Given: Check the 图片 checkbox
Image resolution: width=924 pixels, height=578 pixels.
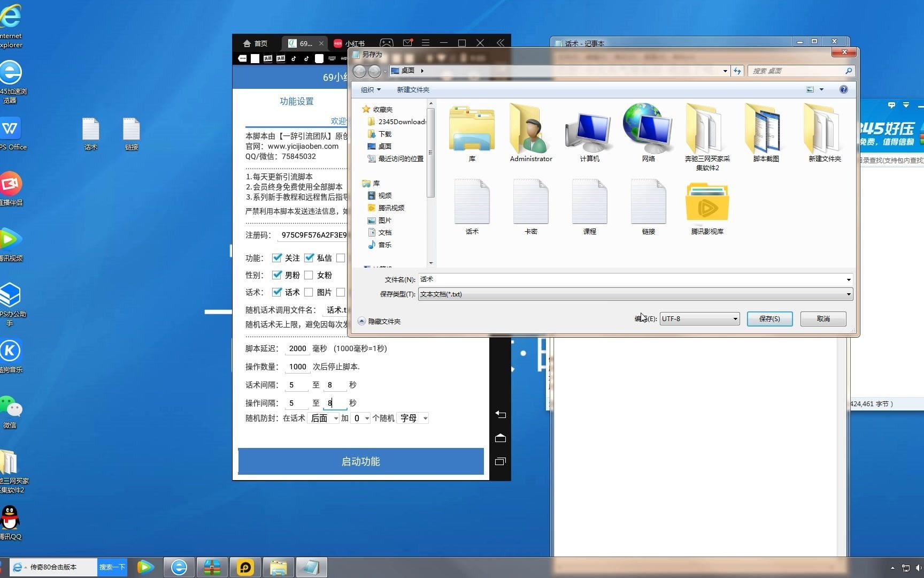Looking at the screenshot, I should tap(309, 292).
